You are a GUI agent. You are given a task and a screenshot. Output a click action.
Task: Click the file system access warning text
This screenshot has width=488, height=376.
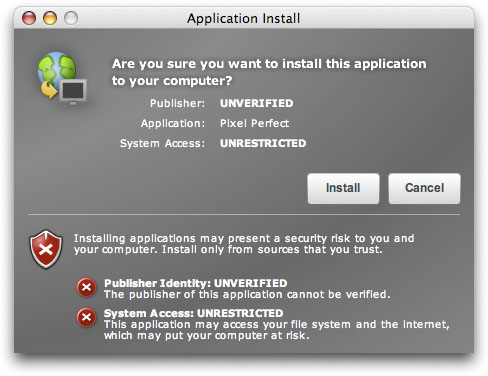coord(277,330)
